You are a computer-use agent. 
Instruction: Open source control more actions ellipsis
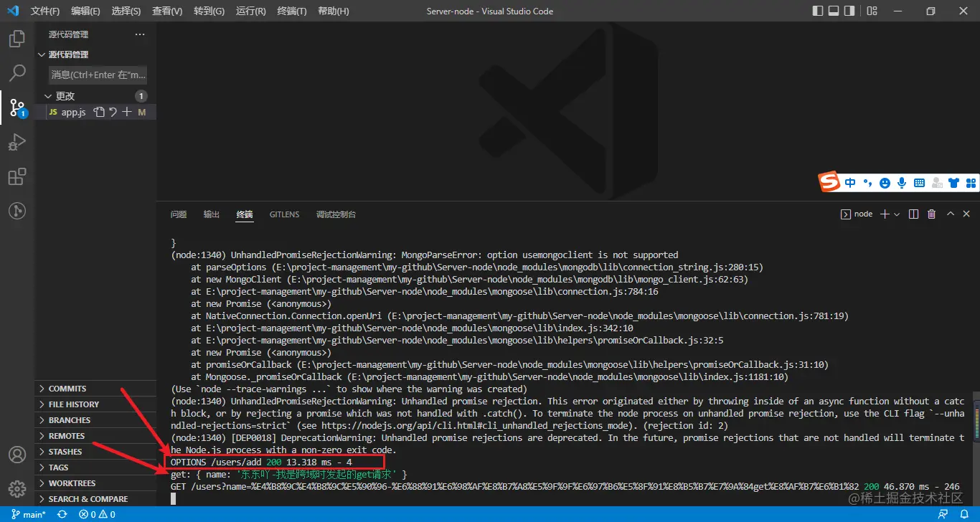click(140, 34)
